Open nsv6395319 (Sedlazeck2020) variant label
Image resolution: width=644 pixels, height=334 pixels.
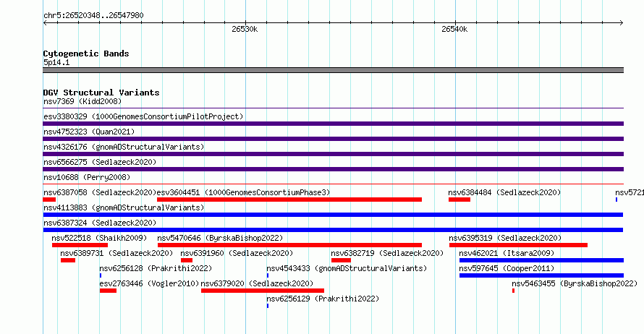[x=505, y=238]
